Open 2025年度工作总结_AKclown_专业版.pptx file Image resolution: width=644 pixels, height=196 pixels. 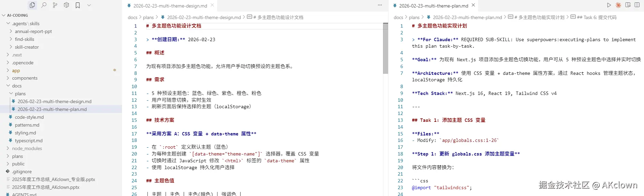(x=53, y=179)
